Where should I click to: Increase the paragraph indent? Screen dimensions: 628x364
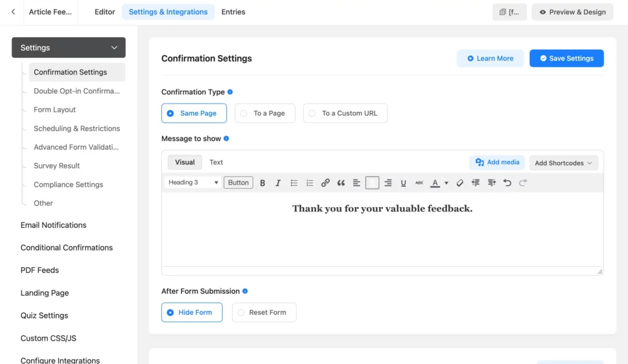click(491, 183)
